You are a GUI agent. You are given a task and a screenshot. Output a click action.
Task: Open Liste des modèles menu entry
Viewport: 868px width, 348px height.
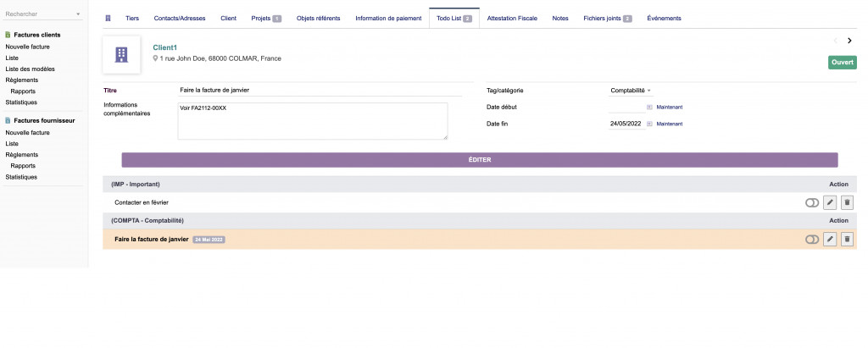click(30, 69)
